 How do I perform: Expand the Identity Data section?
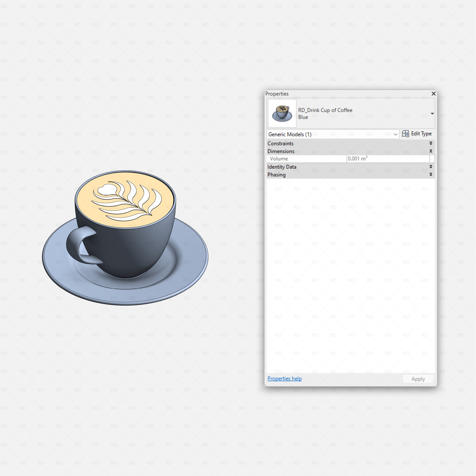[x=431, y=167]
